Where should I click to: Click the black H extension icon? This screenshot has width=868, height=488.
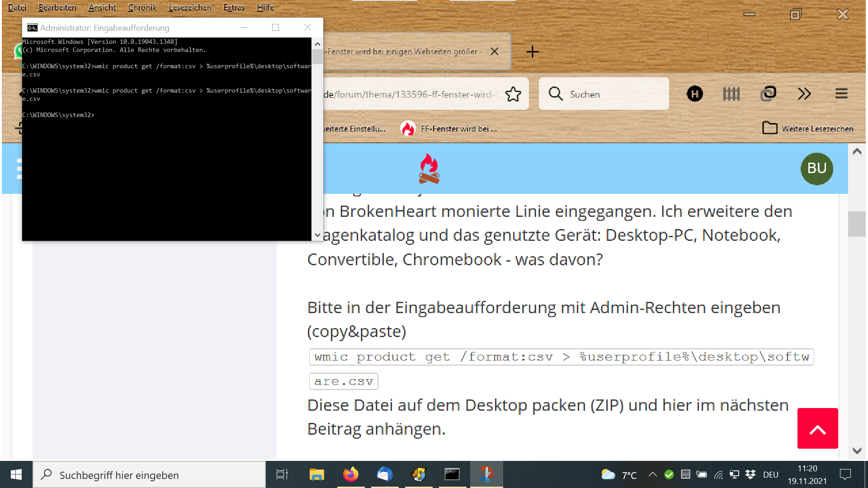(x=695, y=94)
